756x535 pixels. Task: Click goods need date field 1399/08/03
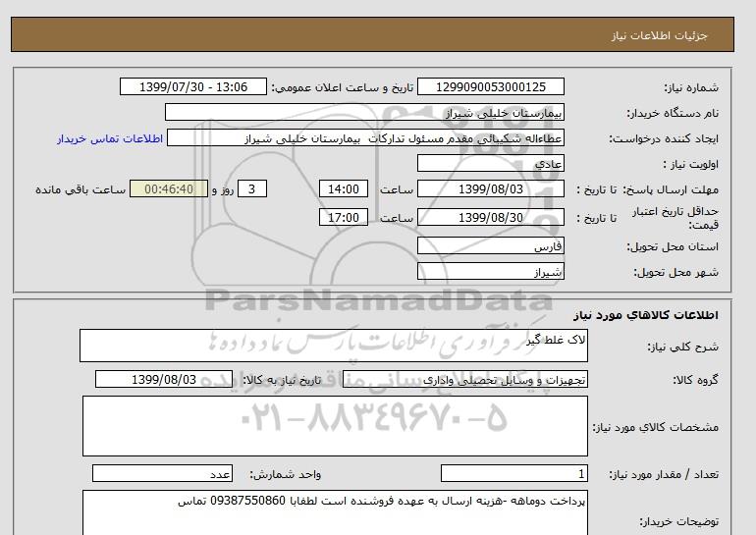(164, 379)
